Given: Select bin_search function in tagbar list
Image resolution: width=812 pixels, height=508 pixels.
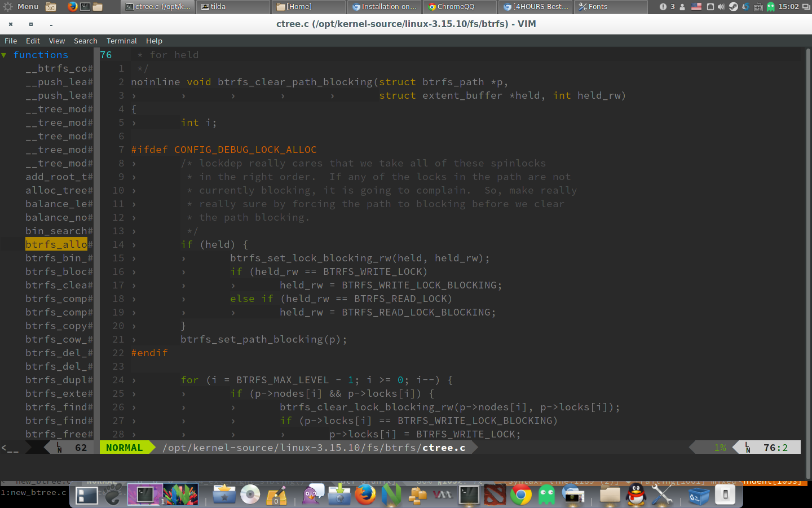Looking at the screenshot, I should pos(56,231).
